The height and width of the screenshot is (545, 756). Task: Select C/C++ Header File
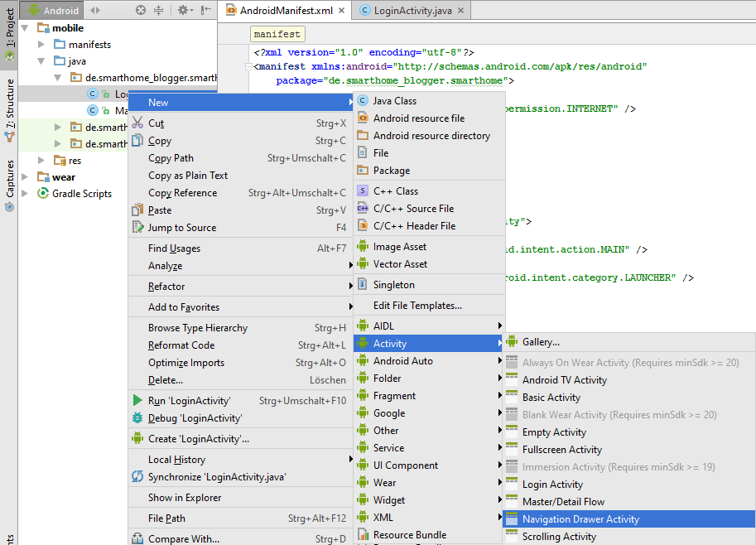pos(429,225)
